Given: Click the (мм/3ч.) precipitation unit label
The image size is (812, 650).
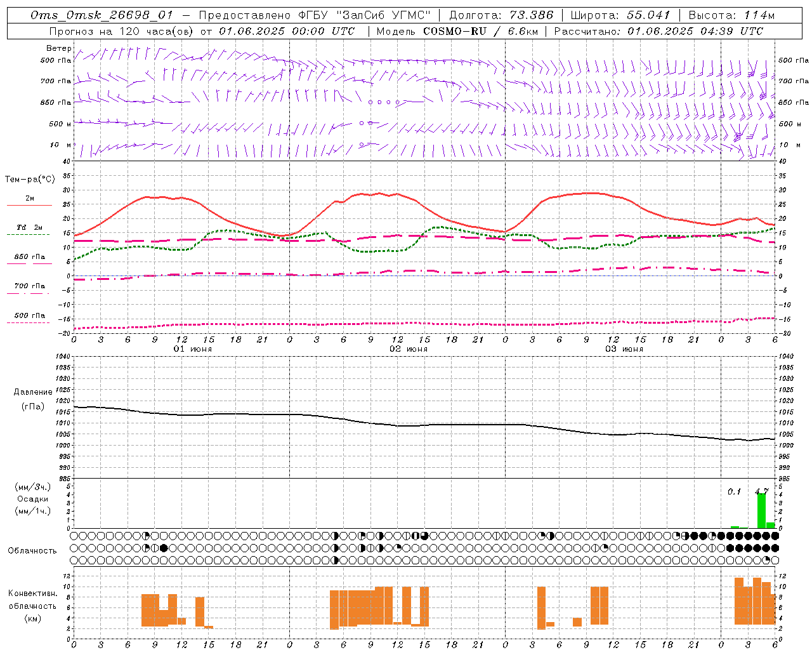Looking at the screenshot, I should tap(33, 487).
